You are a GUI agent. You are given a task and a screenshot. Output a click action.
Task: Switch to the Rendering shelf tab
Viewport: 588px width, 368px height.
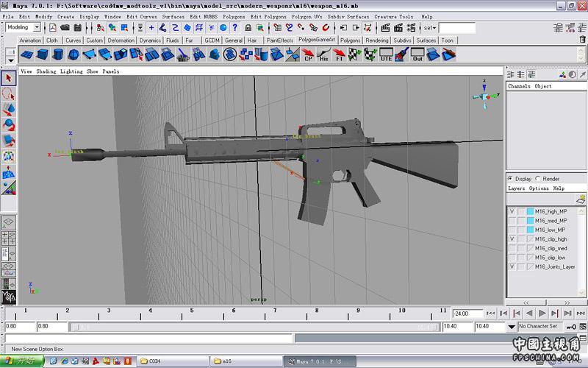pyautogui.click(x=377, y=40)
